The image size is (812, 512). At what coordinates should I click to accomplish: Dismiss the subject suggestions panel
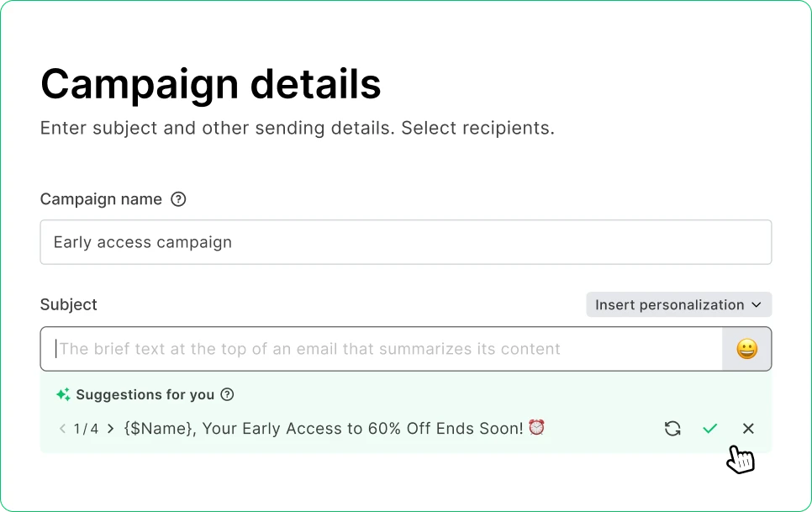point(748,429)
